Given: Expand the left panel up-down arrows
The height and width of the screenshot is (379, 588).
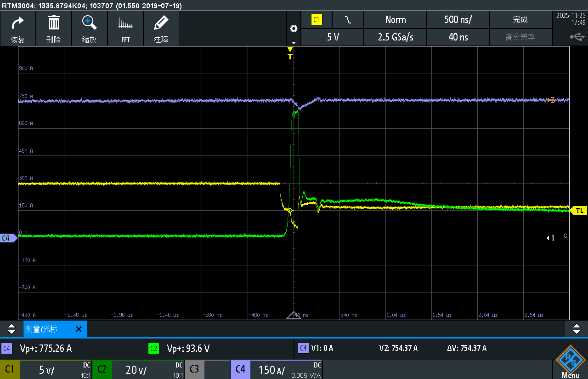Looking at the screenshot, I should point(11,329).
